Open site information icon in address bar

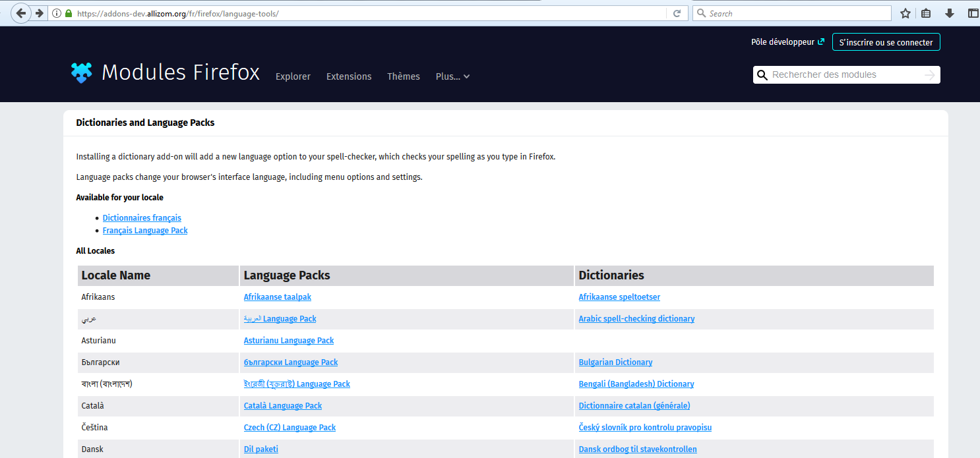click(x=57, y=13)
